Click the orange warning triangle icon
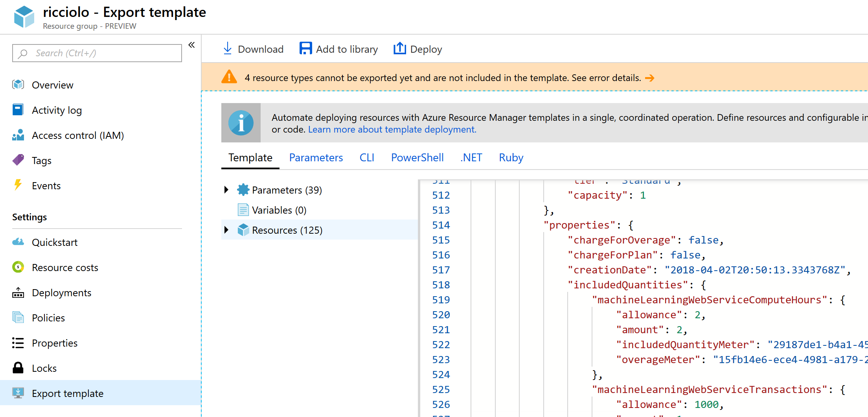Screen dimensions: 868x417 (229, 77)
